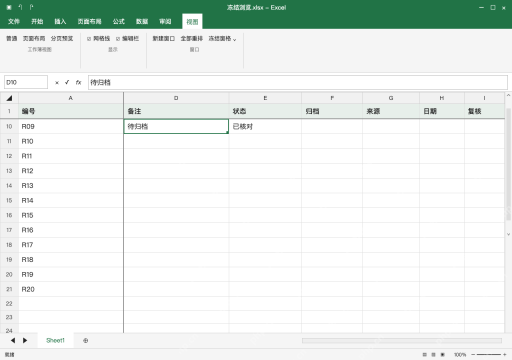Open the 文件 tab
The width and height of the screenshot is (512, 360).
click(14, 22)
